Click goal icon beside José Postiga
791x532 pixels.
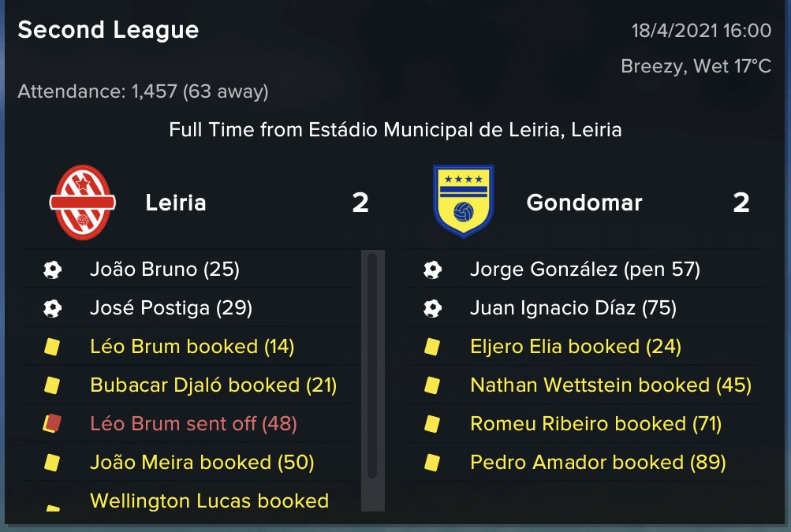53,308
